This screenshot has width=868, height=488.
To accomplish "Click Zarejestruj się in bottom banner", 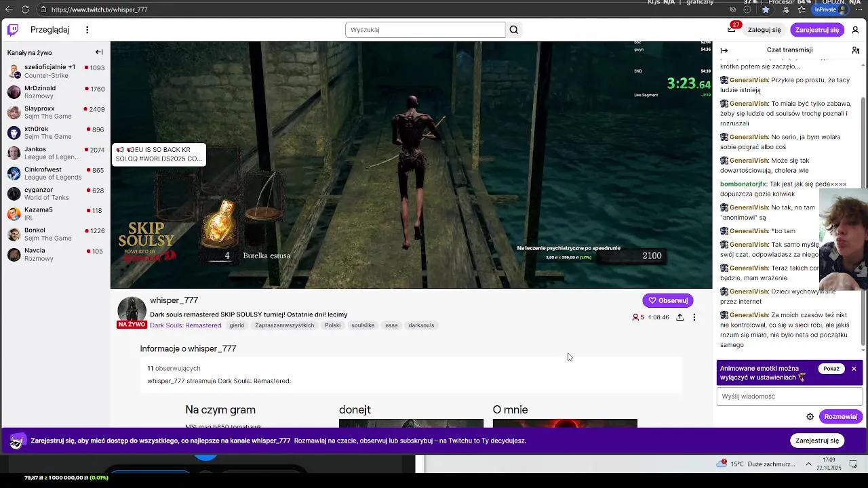I will tap(817, 441).
